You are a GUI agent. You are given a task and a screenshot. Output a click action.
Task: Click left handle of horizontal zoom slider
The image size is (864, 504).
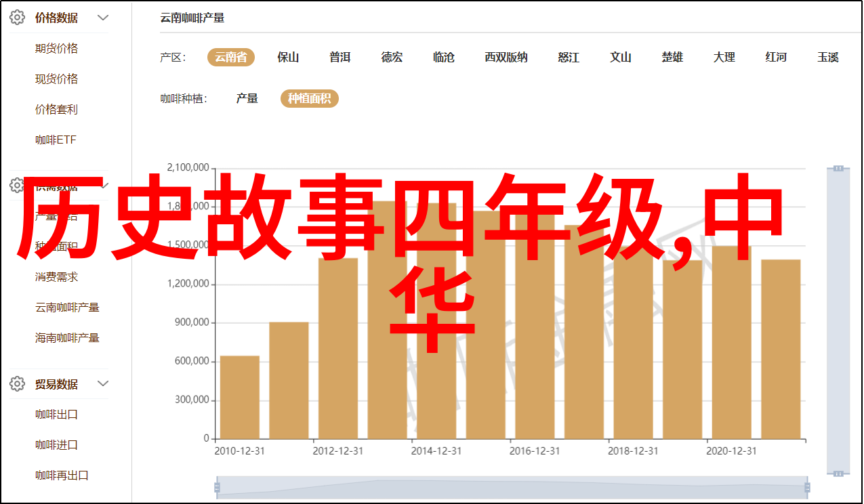pos(217,486)
